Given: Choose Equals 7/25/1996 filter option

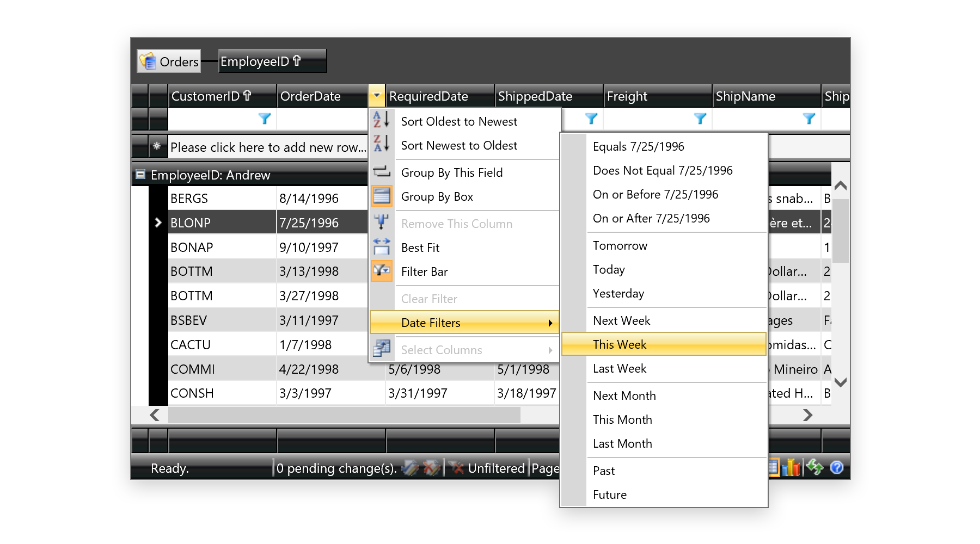Looking at the screenshot, I should tap(638, 146).
